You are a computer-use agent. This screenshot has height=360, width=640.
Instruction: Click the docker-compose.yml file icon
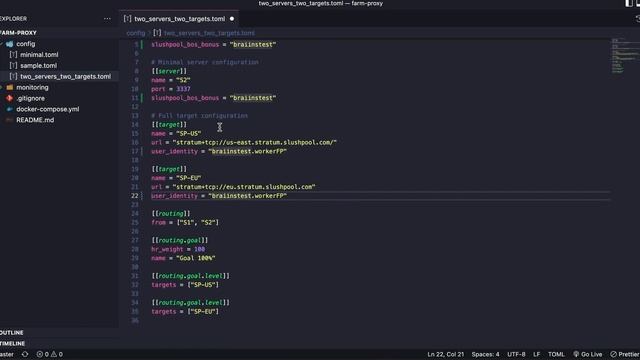10,109
